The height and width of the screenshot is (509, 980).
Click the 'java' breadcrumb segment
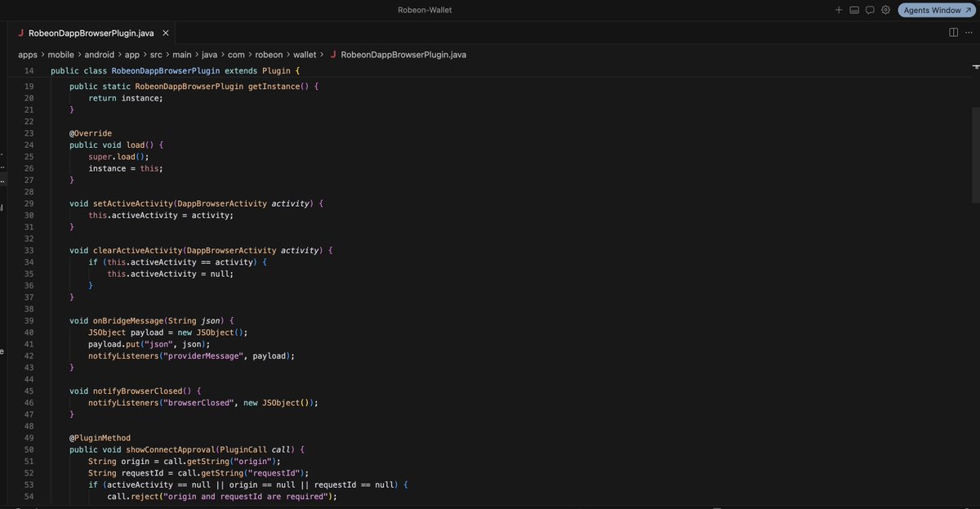(x=210, y=55)
